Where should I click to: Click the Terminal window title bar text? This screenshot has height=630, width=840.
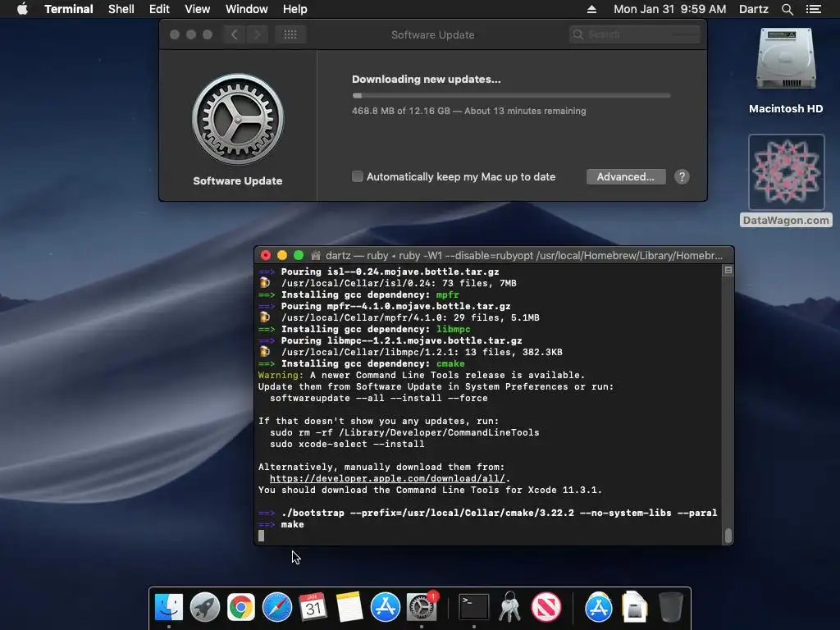pyautogui.click(x=524, y=256)
